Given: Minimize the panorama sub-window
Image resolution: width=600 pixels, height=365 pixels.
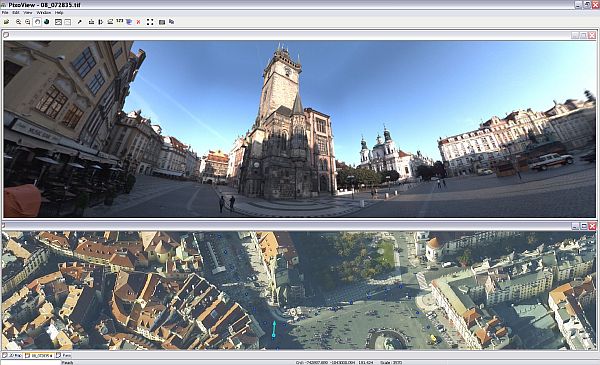Looking at the screenshot, I should 575,35.
